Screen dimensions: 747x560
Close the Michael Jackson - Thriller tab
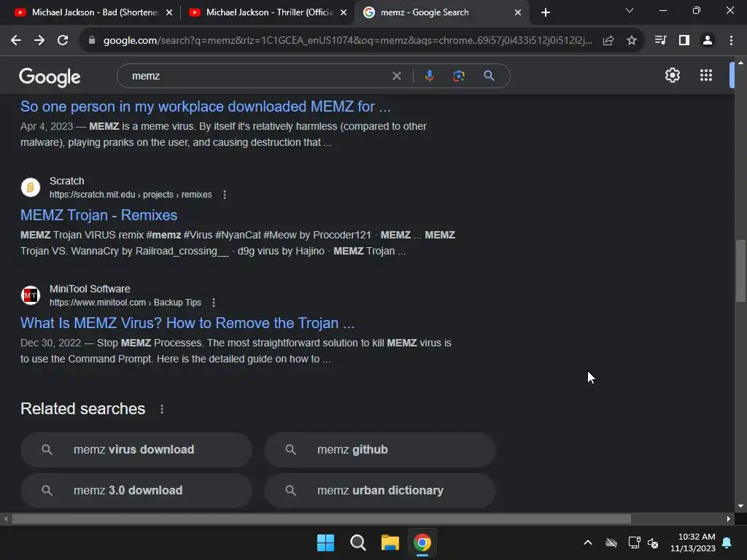point(344,13)
